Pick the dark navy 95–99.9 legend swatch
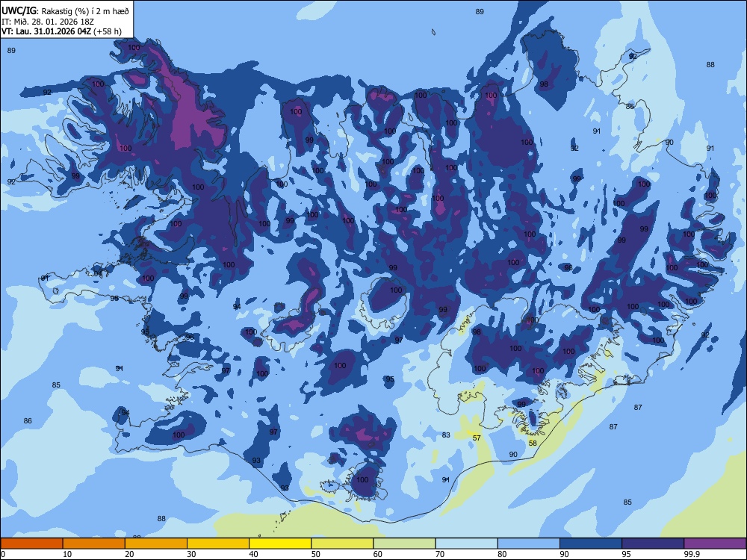Image resolution: width=747 pixels, height=560 pixels. click(653, 544)
